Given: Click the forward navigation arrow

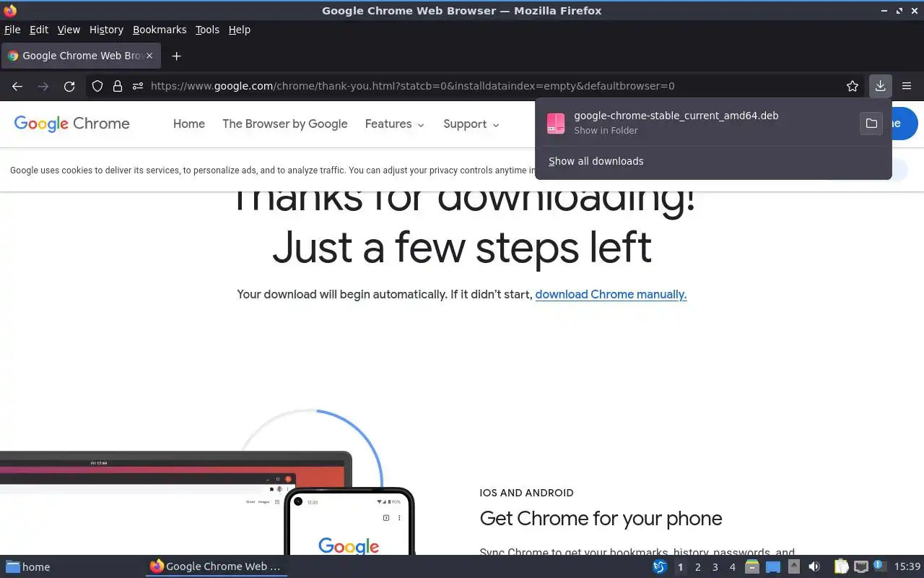Looking at the screenshot, I should tap(43, 86).
